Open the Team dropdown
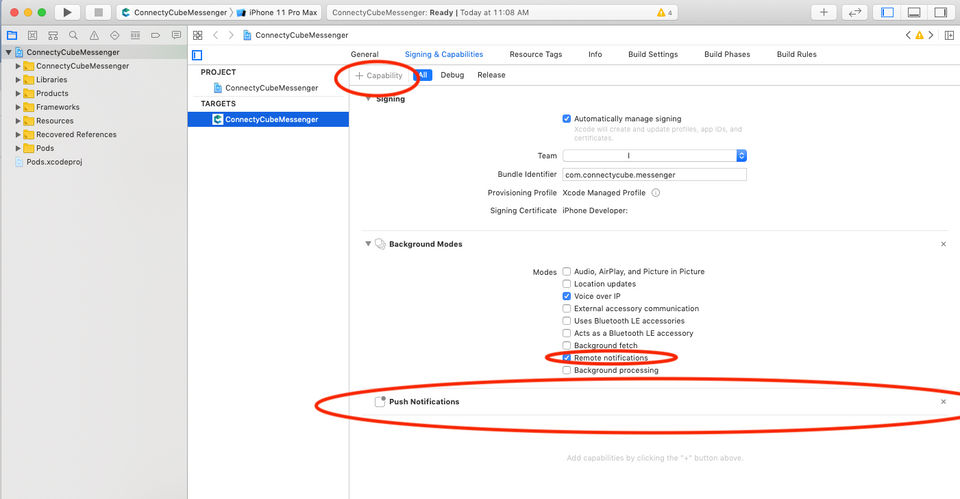The height and width of the screenshot is (499, 960). point(654,156)
